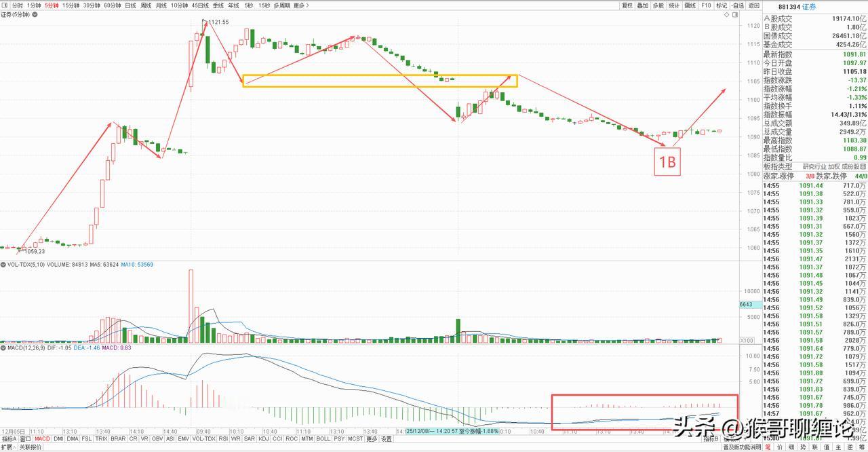Switch to 45日线 period
The width and height of the screenshot is (868, 452).
coord(200,5)
